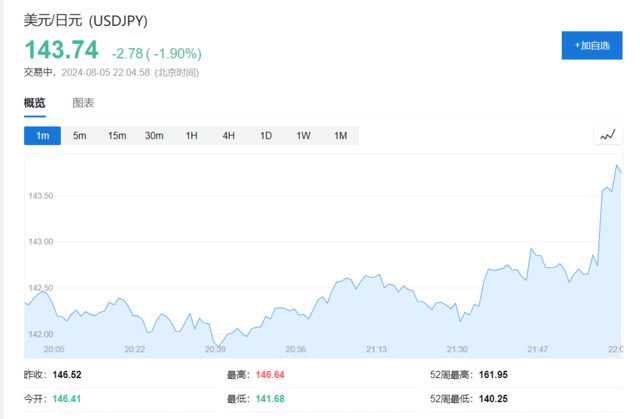Click the 21:13 time axis label
The height and width of the screenshot is (419, 640).
[x=376, y=349]
